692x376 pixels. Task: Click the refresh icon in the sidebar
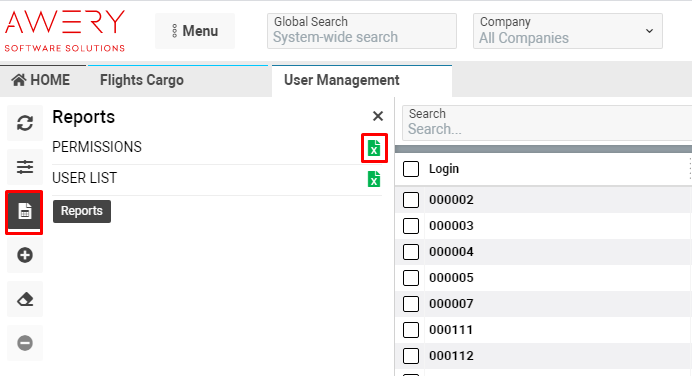25,123
